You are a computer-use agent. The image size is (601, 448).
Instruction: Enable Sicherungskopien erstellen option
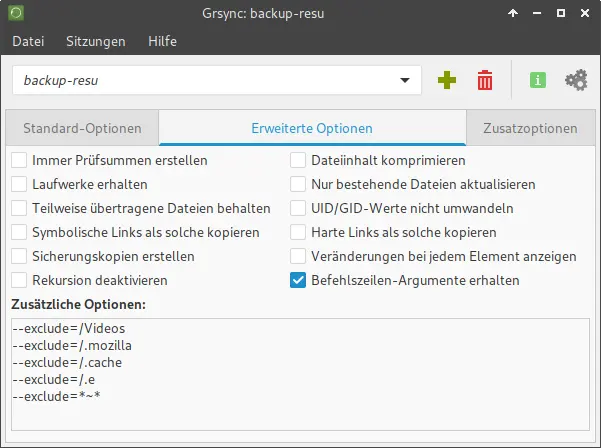20,256
